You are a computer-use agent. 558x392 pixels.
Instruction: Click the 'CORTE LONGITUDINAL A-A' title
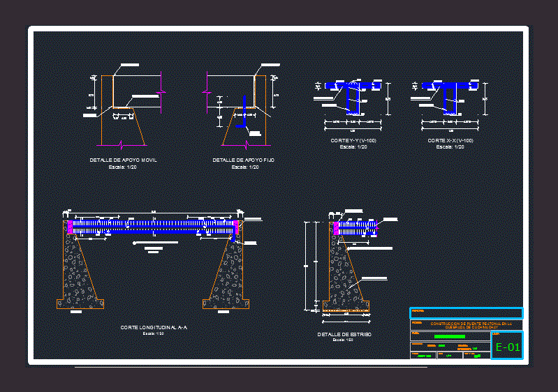pos(154,328)
